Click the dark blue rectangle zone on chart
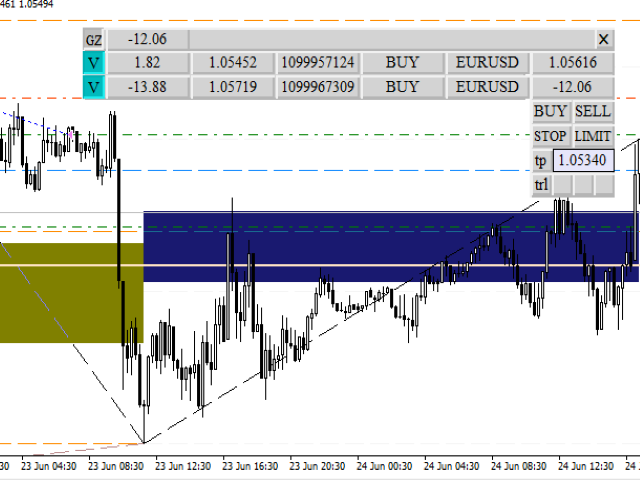 tap(391, 247)
